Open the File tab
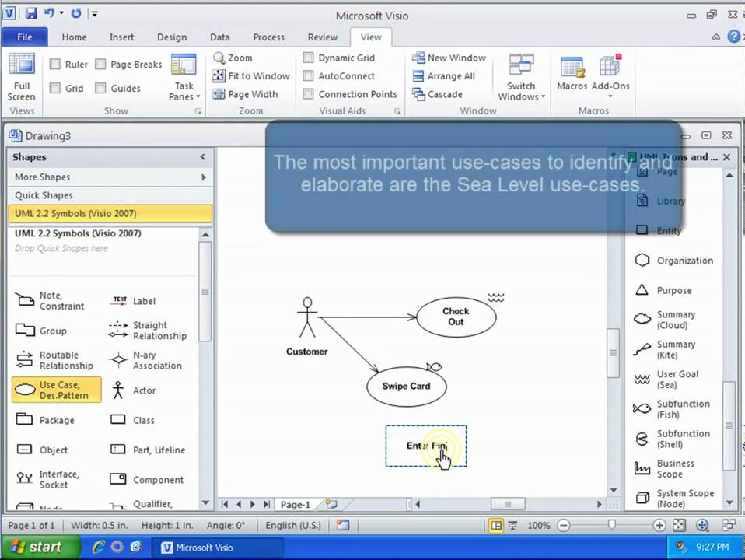The height and width of the screenshot is (560, 745). (24, 37)
